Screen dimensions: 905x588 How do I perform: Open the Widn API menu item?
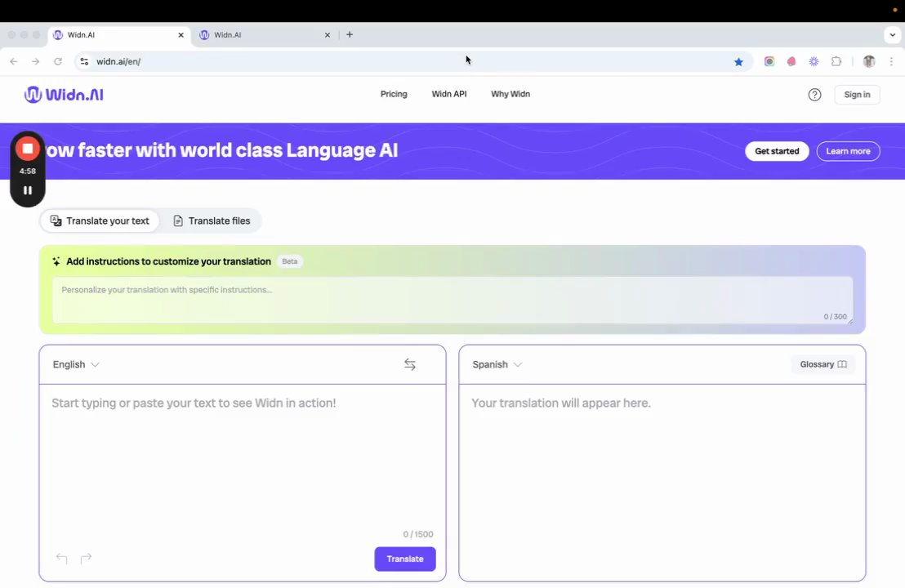point(449,94)
